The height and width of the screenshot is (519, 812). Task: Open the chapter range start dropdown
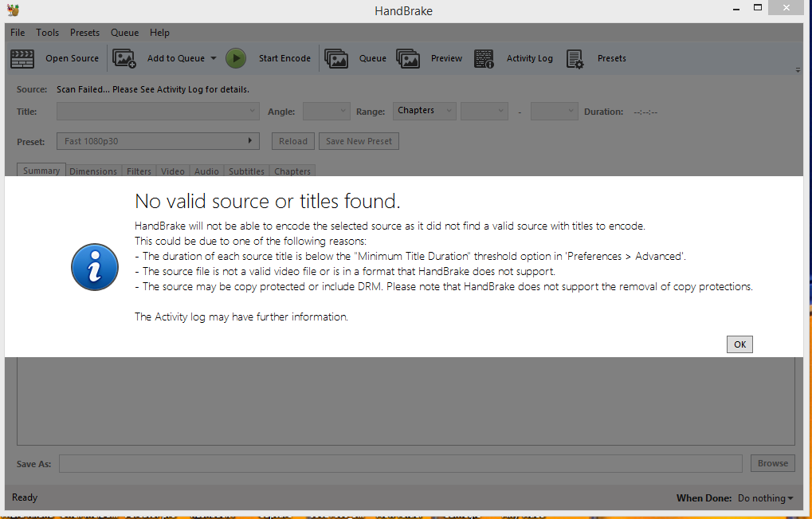(484, 111)
